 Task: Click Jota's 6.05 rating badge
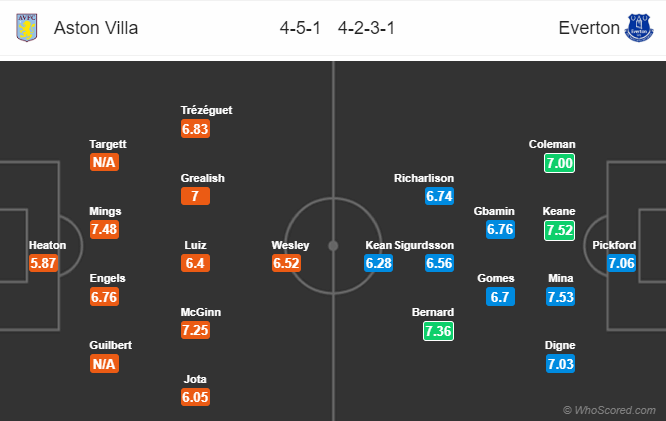click(195, 397)
